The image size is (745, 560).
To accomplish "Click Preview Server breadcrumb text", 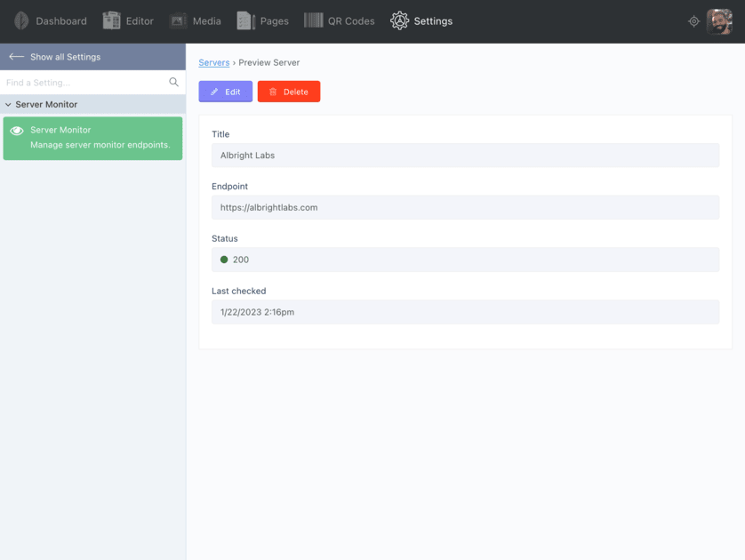I will tap(268, 63).
